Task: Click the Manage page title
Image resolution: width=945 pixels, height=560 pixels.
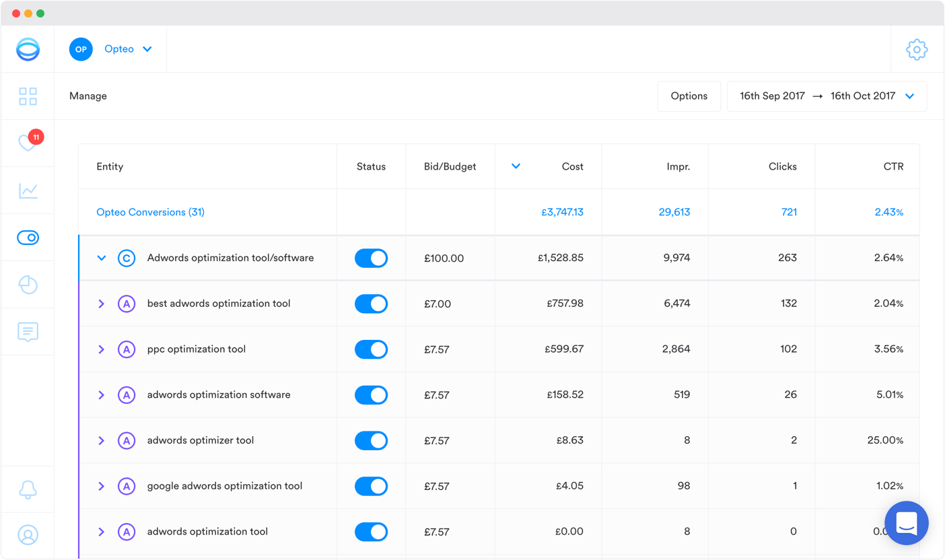Action: click(x=88, y=96)
